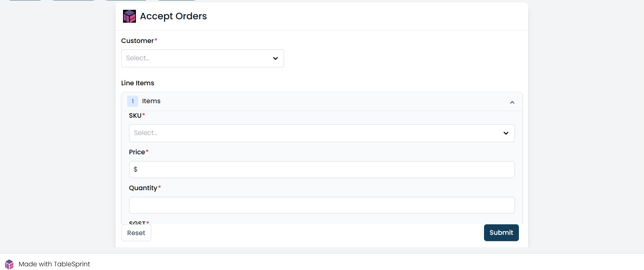
Task: Click the Customer field label
Action: 138,41
